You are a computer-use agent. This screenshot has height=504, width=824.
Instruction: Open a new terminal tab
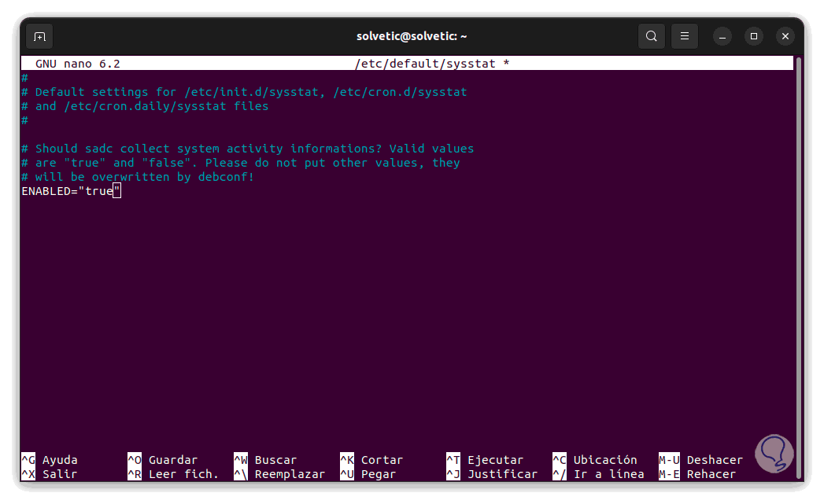39,36
